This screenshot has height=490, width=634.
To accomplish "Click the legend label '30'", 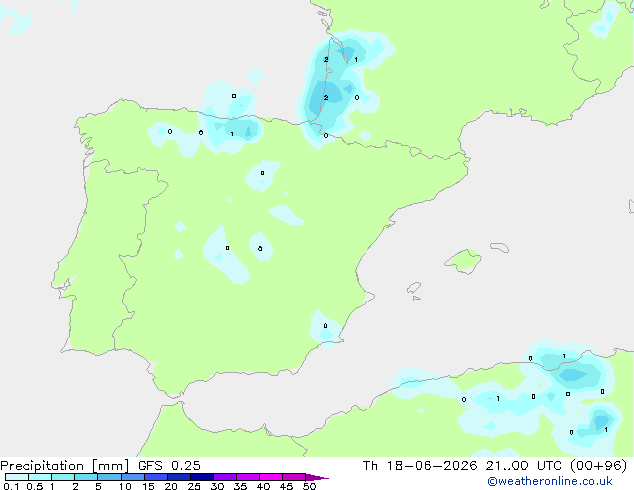I will (217, 486).
